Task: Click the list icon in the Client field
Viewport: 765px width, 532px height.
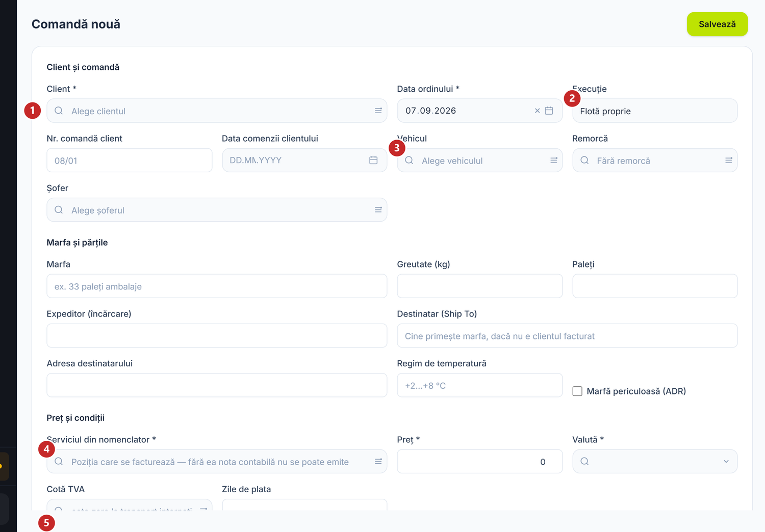Action: [x=378, y=111]
